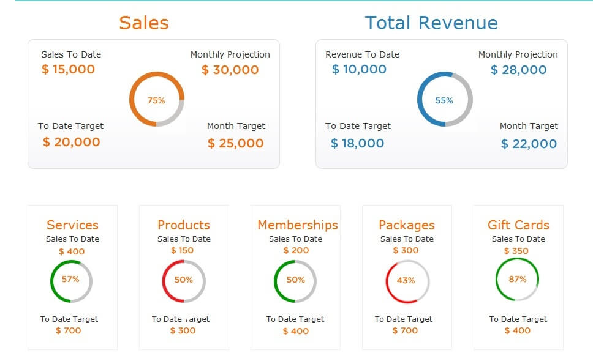Click the Packages Sales To Date $300 value

406,250
